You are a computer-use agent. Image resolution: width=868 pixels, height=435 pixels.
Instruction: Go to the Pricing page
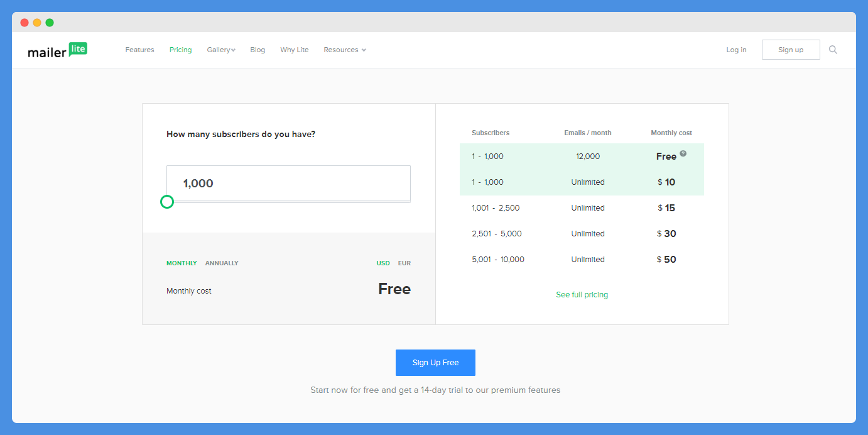[x=180, y=50]
